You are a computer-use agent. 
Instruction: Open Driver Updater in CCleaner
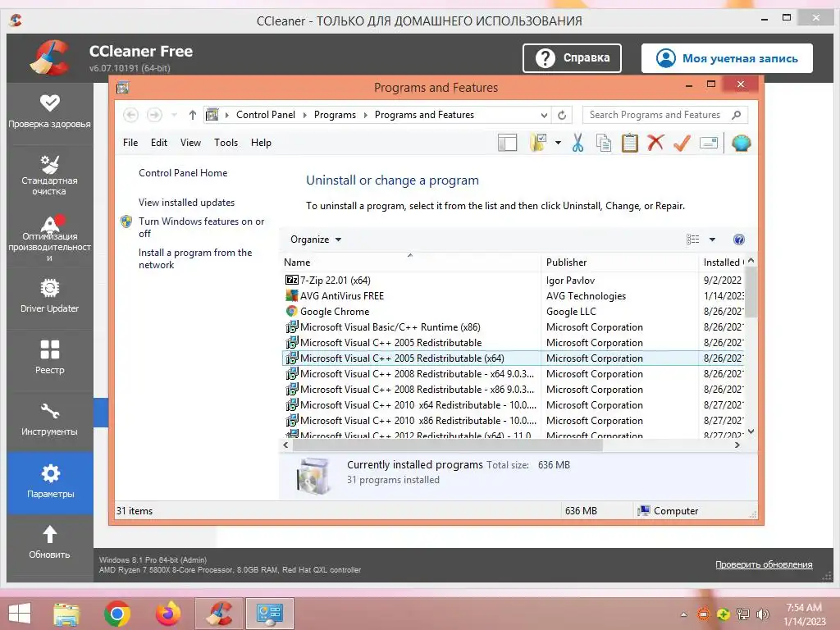[49, 295]
